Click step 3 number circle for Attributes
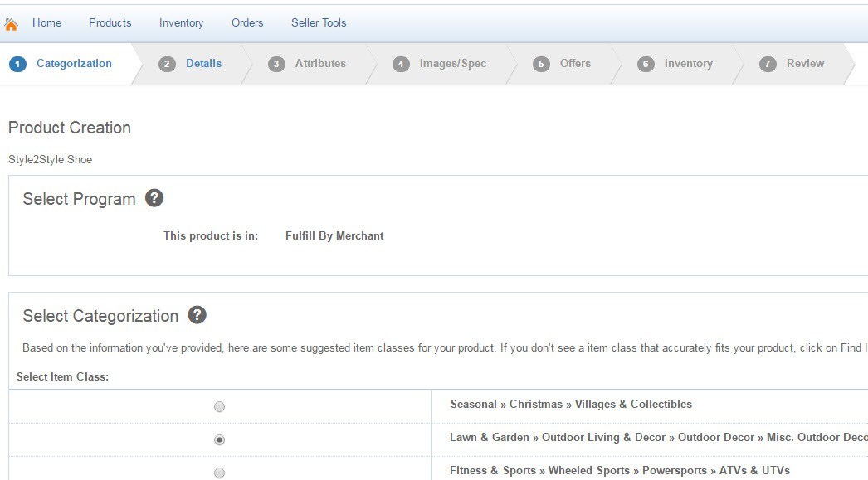The width and height of the screenshot is (868, 480). click(277, 64)
